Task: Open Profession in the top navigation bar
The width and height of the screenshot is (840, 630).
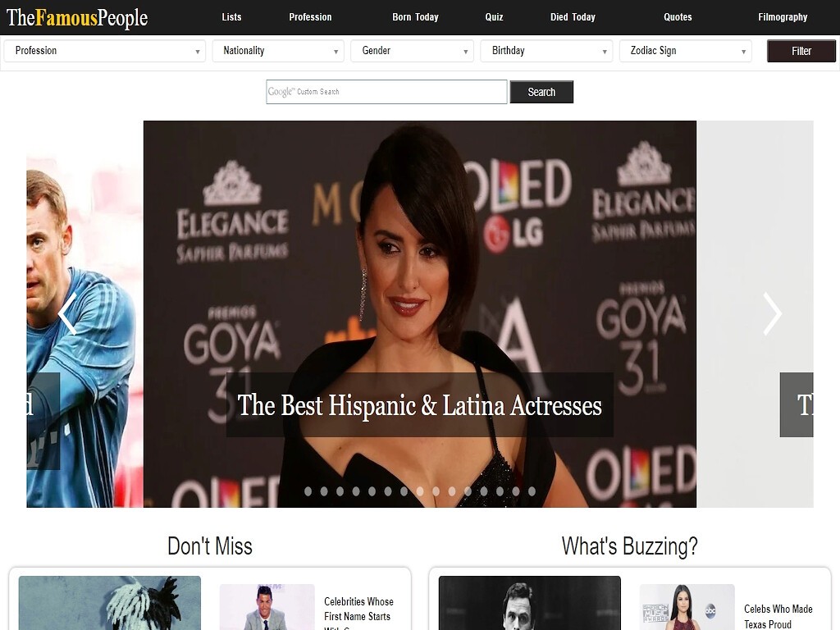Action: pos(310,17)
